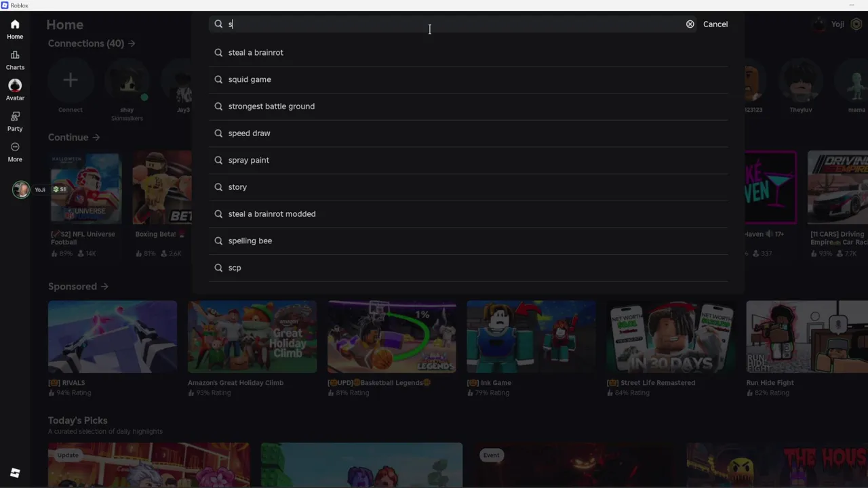Open the Continue section link
Image resolution: width=868 pixels, height=488 pixels.
[74, 137]
